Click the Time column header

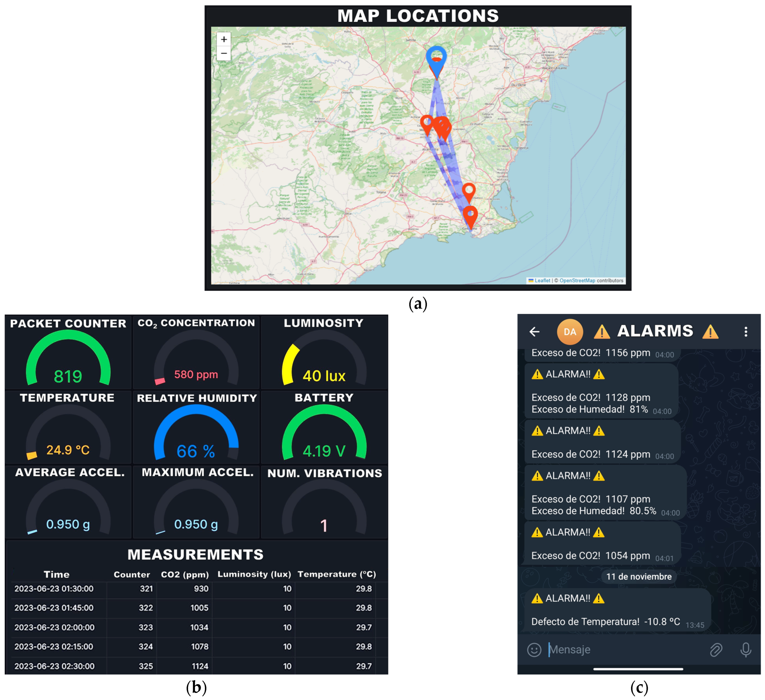tap(57, 574)
